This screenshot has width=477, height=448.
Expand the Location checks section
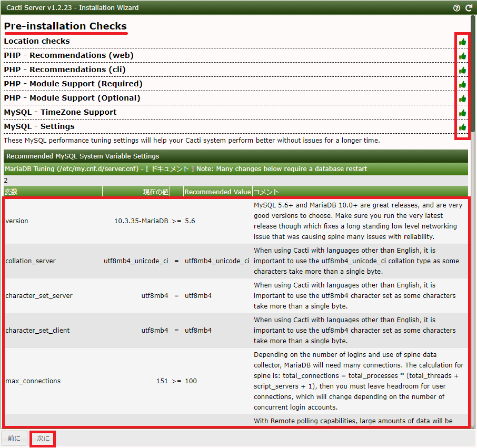pos(37,41)
